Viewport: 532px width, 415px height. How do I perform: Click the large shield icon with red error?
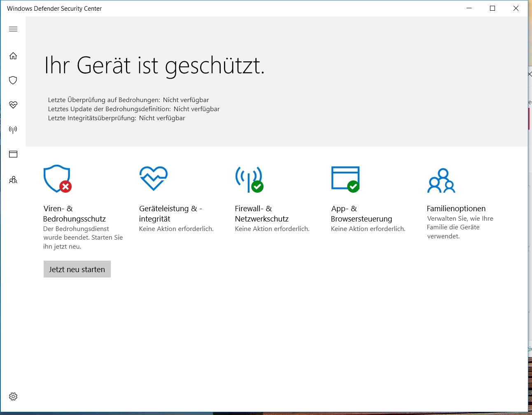58,179
